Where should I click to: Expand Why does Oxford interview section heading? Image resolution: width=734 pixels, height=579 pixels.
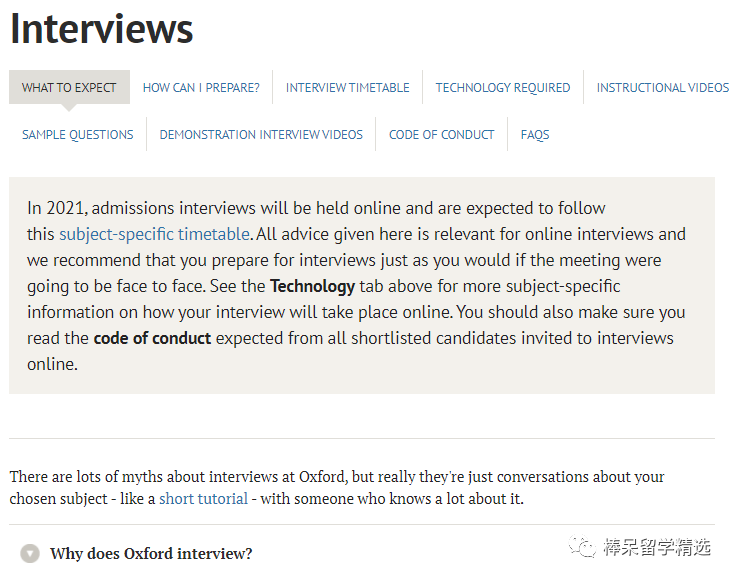[151, 553]
